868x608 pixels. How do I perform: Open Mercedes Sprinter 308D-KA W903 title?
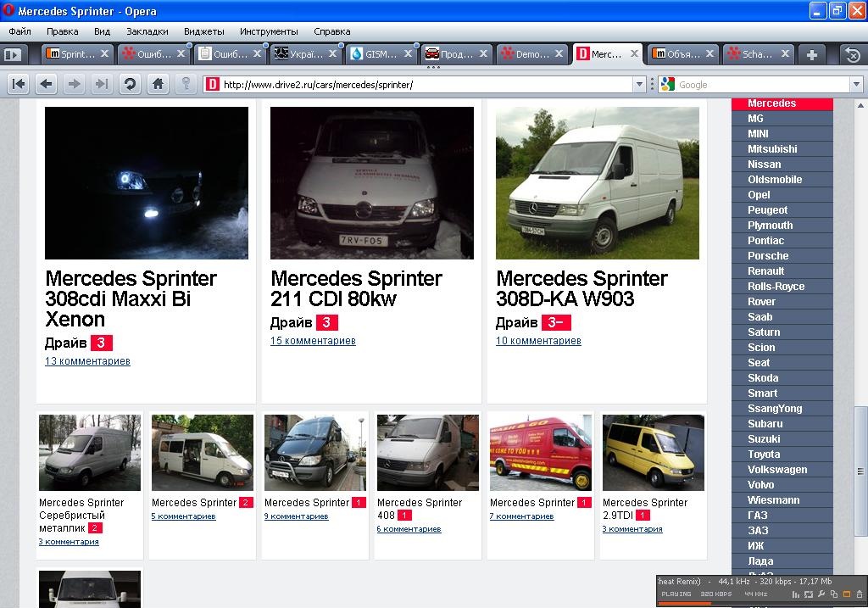(x=581, y=288)
